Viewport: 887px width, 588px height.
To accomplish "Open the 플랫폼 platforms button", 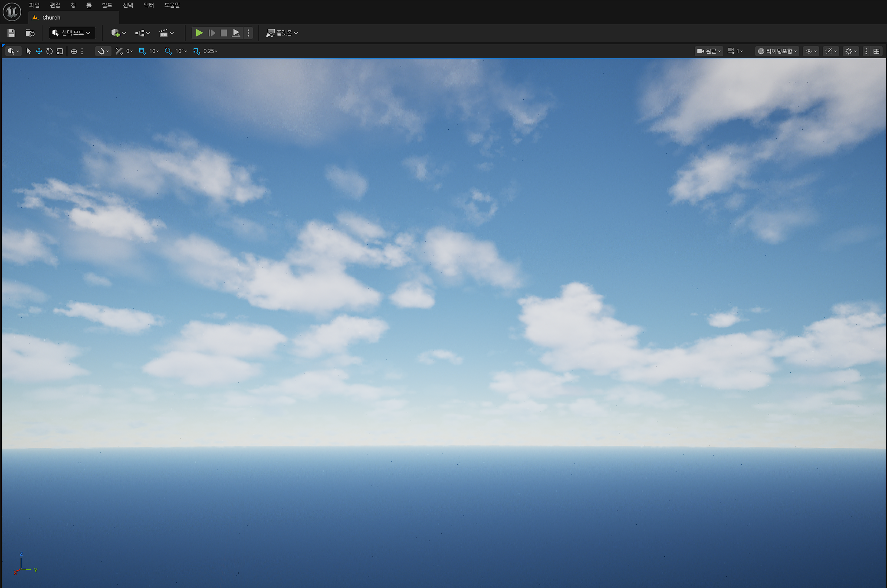I will click(x=282, y=33).
